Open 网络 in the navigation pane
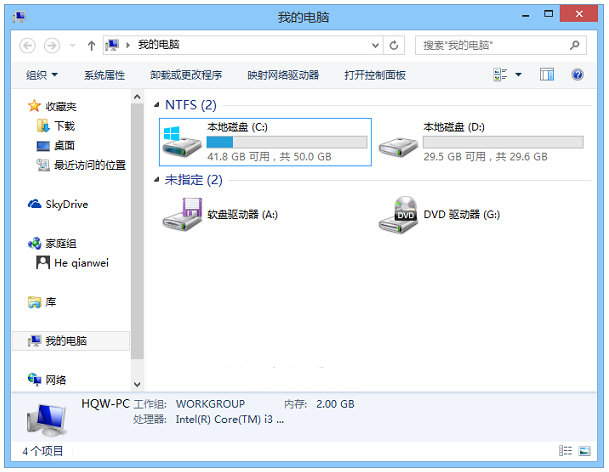Viewport: 609px width, 472px height. click(x=56, y=380)
